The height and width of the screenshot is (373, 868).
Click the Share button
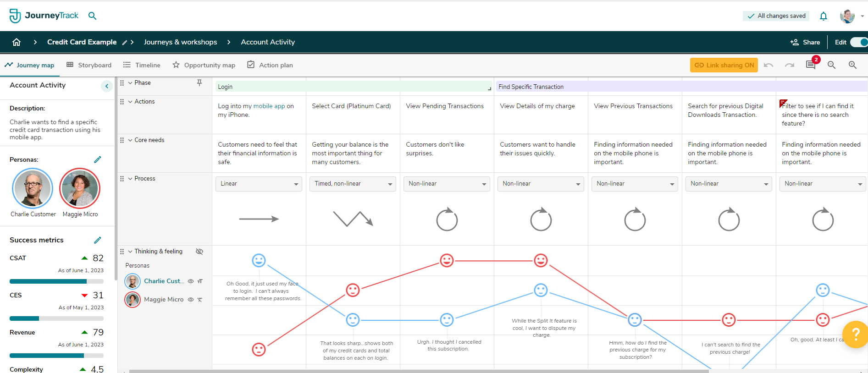click(x=805, y=42)
